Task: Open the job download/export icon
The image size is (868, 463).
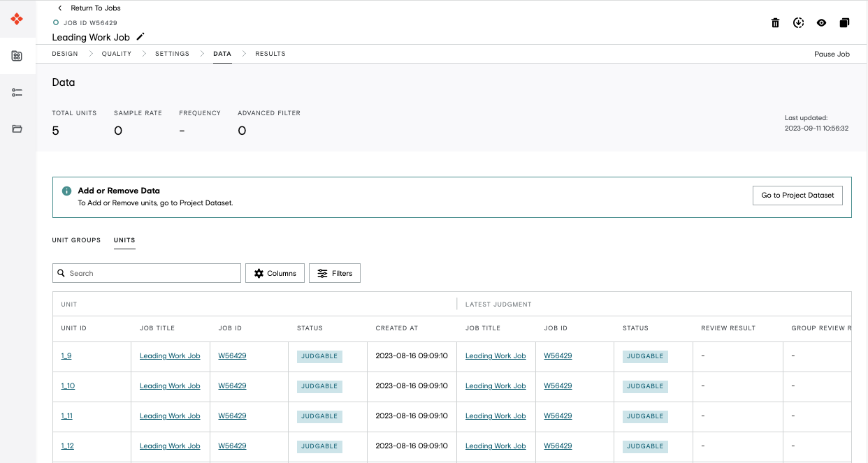Action: click(x=798, y=22)
